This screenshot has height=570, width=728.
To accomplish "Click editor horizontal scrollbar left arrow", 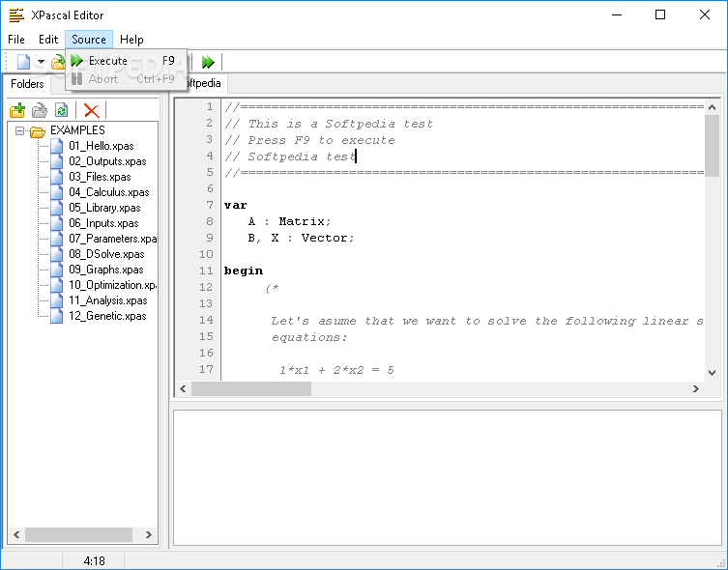I will coord(183,388).
